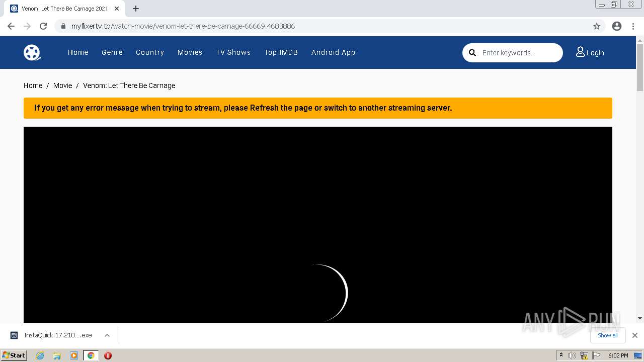Open Chrome profile avatar icon
Image resolution: width=644 pixels, height=362 pixels.
[x=617, y=26]
